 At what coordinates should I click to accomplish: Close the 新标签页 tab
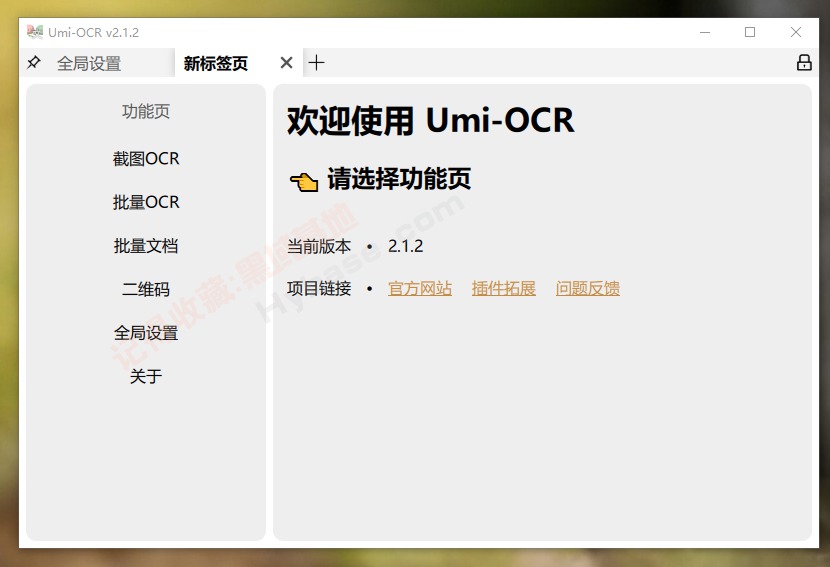pyautogui.click(x=286, y=63)
